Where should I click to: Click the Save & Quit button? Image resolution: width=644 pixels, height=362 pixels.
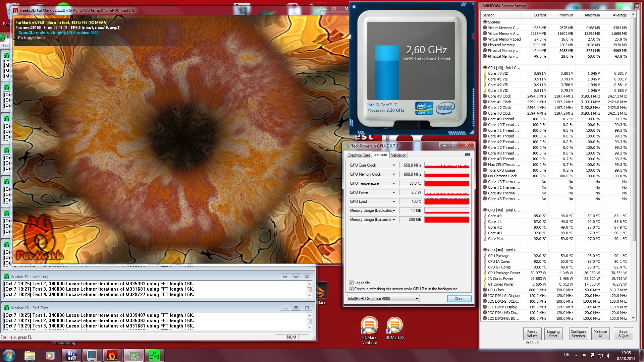tap(623, 334)
